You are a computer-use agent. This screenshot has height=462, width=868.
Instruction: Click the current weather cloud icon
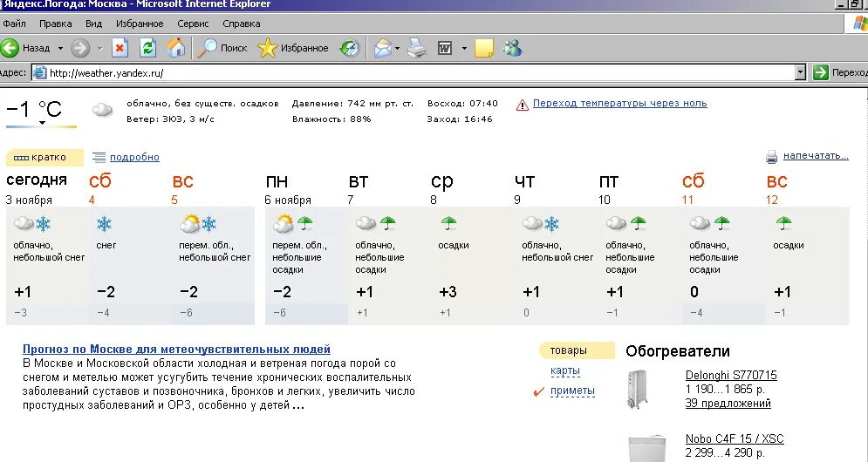point(102,110)
